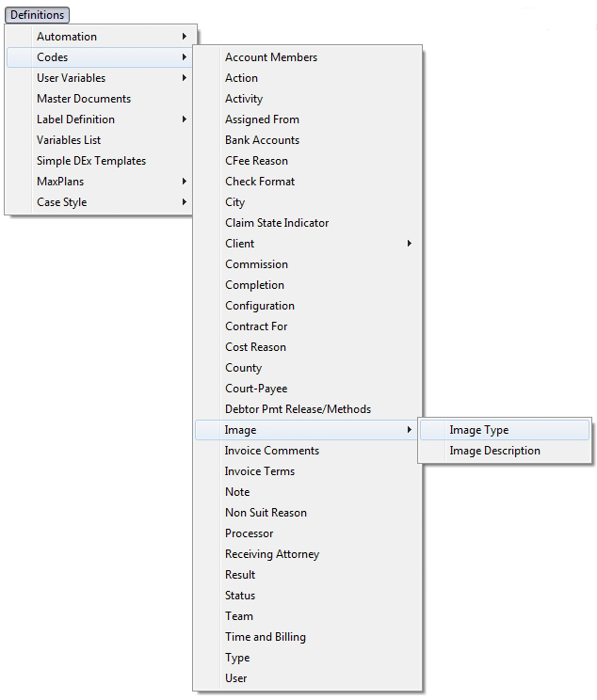Choose Claim State Indicator
This screenshot has height=700, width=597.
coord(277,223)
